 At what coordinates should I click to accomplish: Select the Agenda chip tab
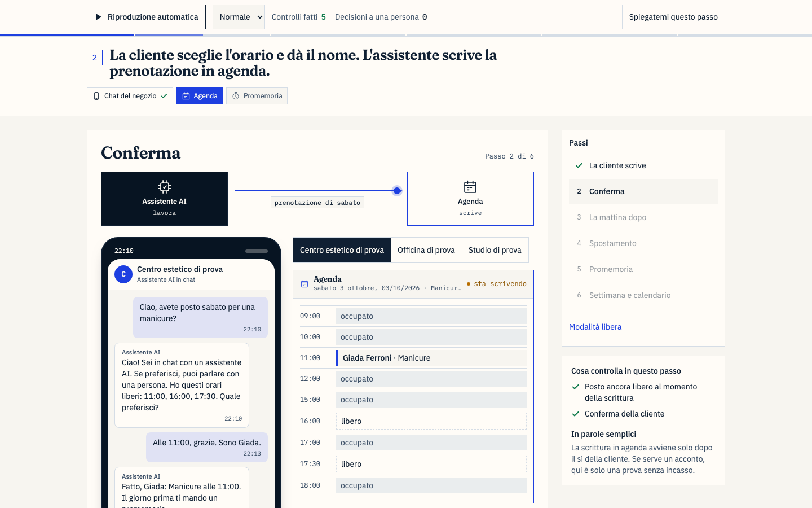tap(200, 96)
